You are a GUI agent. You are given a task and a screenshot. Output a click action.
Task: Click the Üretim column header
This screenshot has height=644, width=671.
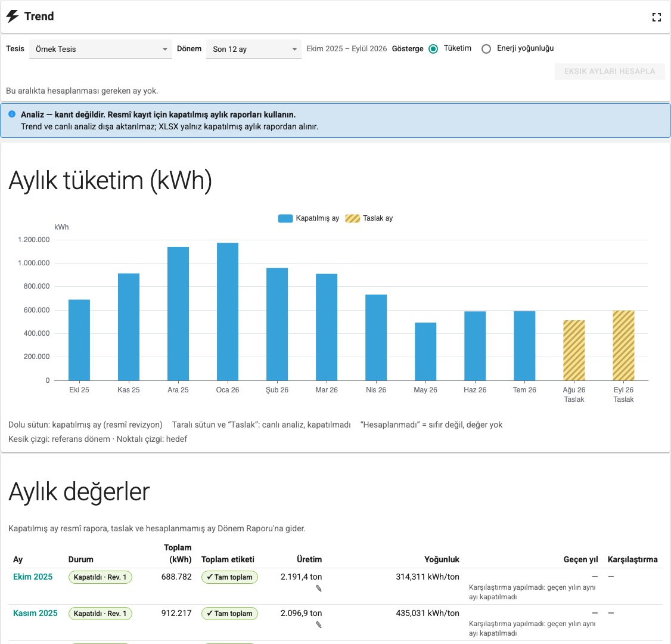pyautogui.click(x=309, y=560)
